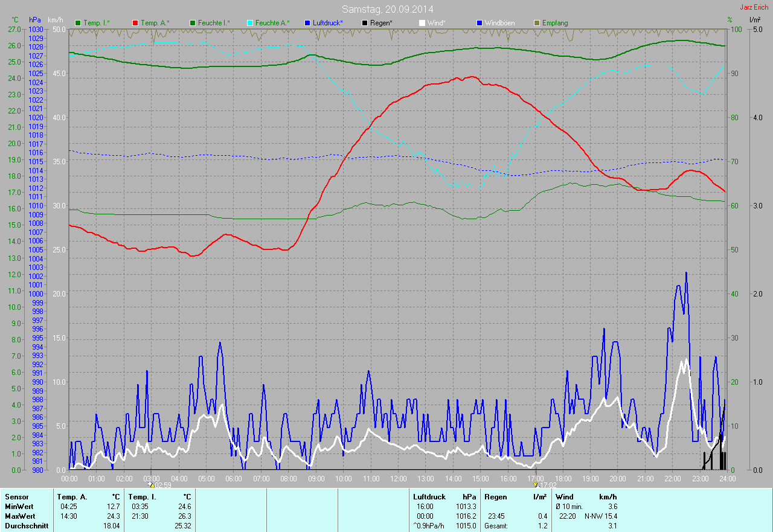Screen dimensions: 773x532
Task: Click the Regen header in statistics table
Action: click(495, 497)
